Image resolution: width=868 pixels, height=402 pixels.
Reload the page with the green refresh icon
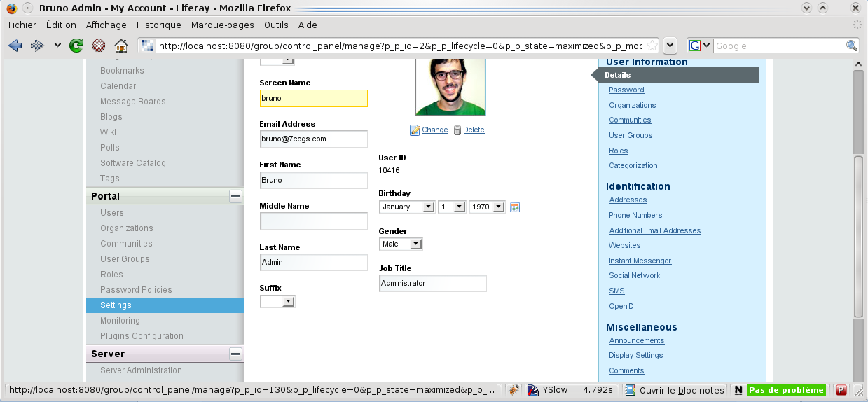[x=76, y=46]
